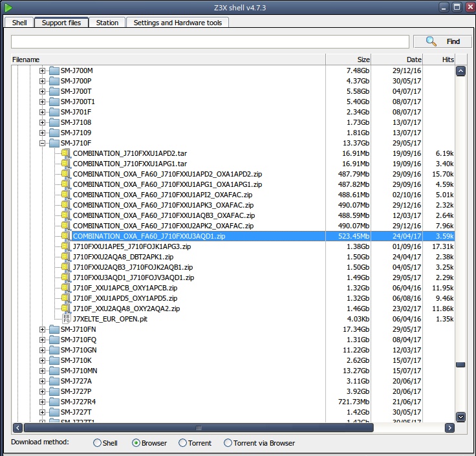This screenshot has width=476, height=456.
Task: Sort list by Size column header
Action: pyautogui.click(x=348, y=60)
